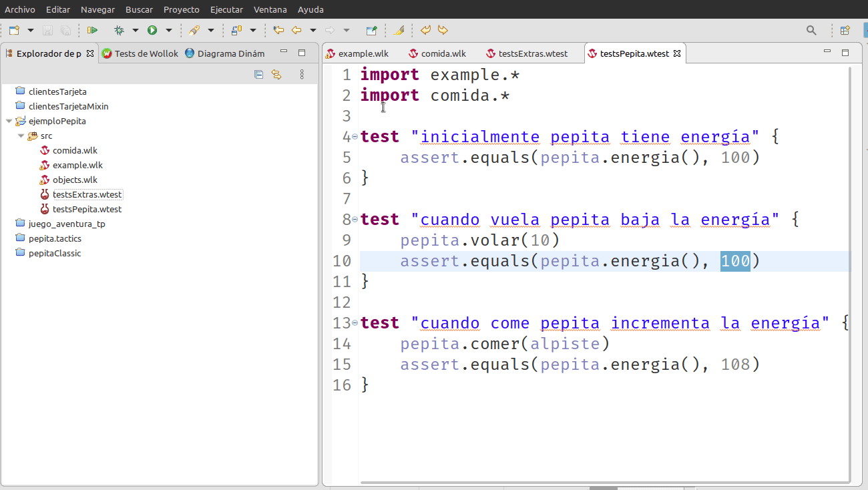868x490 pixels.
Task: Open the External Tools dropdown arrow
Action: [x=211, y=30]
